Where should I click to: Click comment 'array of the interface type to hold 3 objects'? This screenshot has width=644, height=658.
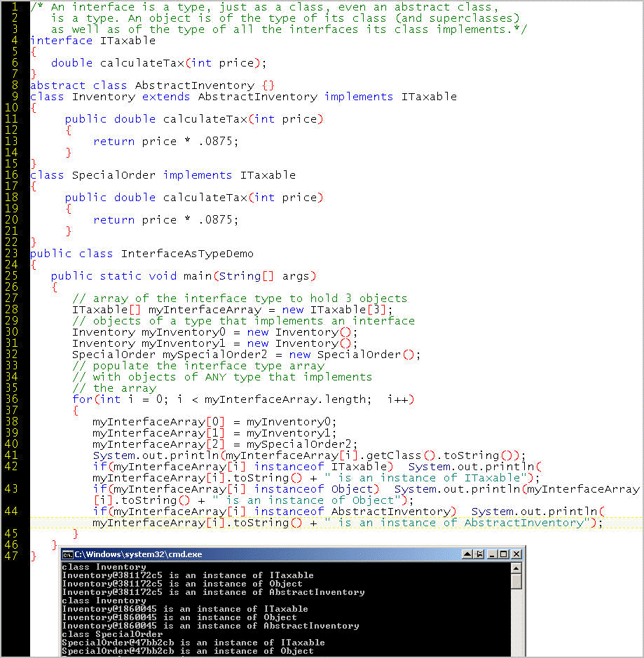(249, 299)
